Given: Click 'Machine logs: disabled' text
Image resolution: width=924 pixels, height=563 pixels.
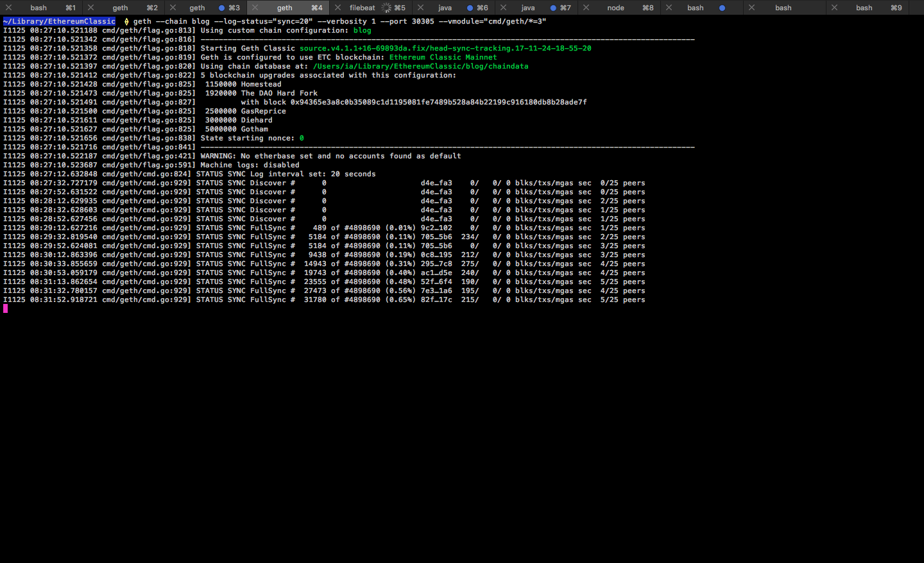Looking at the screenshot, I should (x=250, y=165).
